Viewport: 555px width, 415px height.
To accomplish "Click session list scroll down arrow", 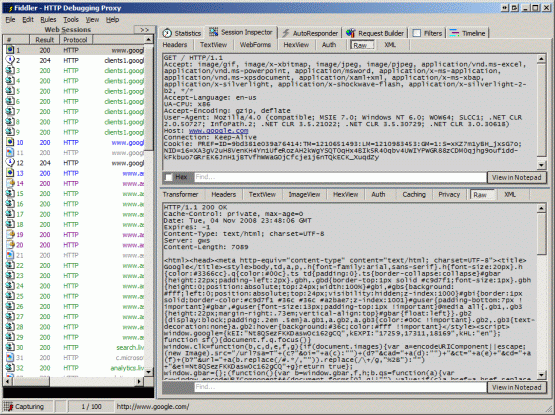I will (x=149, y=372).
